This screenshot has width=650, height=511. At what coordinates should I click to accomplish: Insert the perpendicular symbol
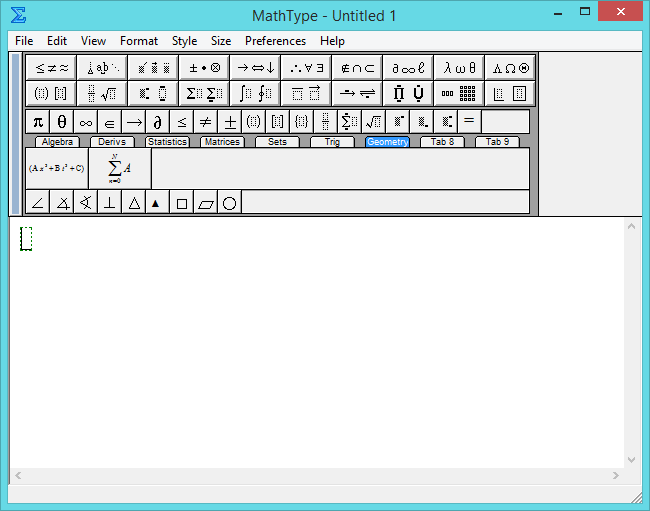(110, 203)
